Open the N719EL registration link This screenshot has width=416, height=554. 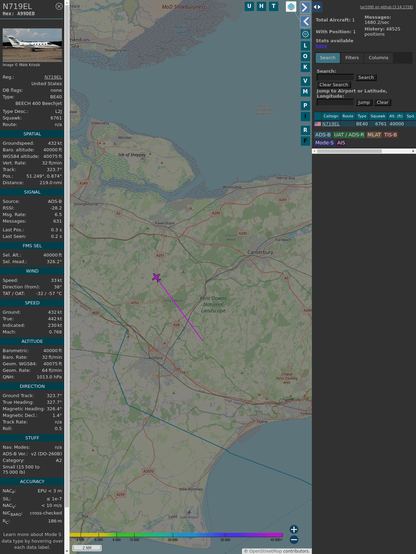coord(53,77)
